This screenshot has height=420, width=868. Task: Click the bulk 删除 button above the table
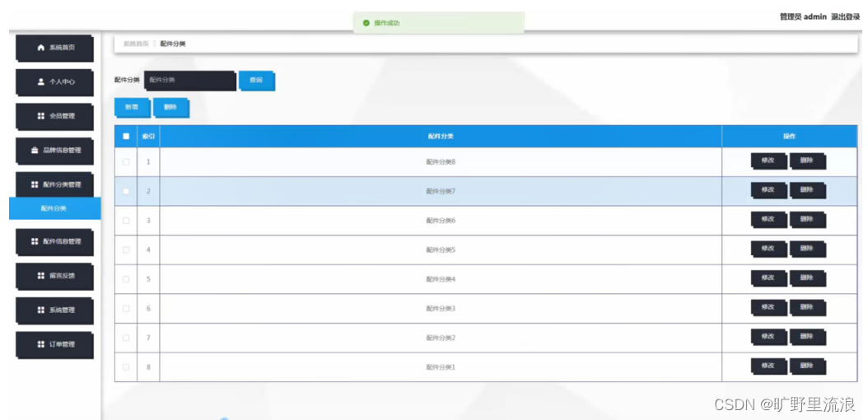pos(171,108)
